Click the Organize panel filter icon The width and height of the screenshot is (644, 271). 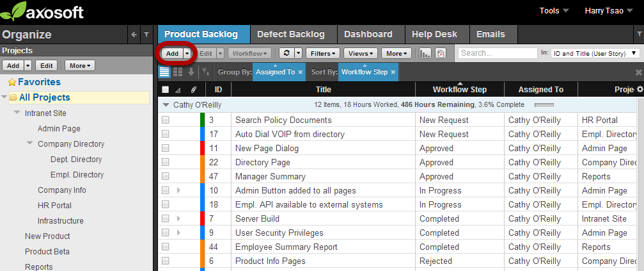(x=146, y=35)
